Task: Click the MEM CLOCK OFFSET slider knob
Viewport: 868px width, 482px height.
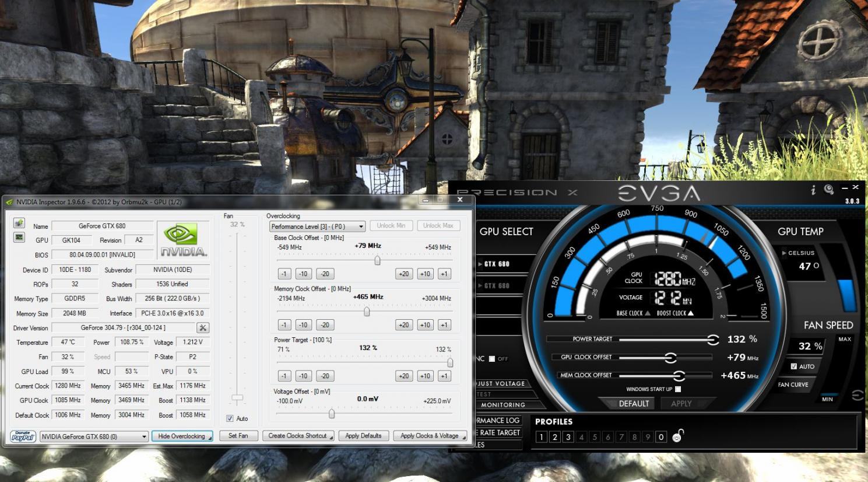Action: pos(679,375)
